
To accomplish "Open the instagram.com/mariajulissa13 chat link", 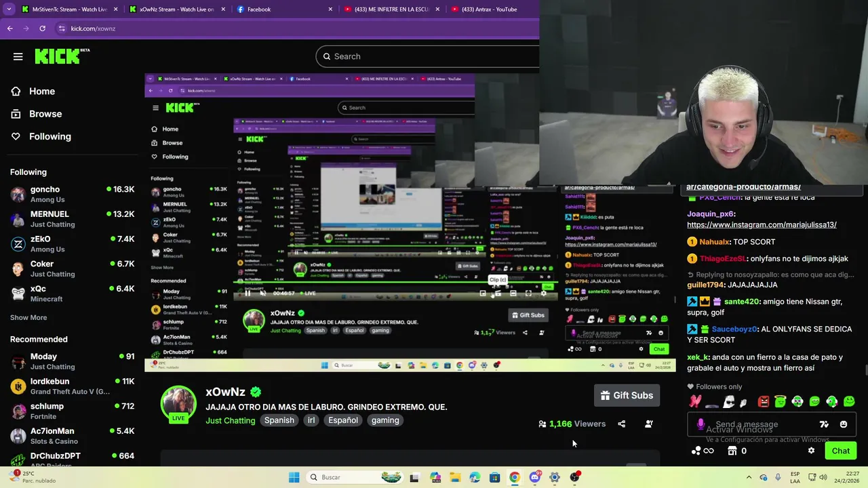I will [762, 225].
